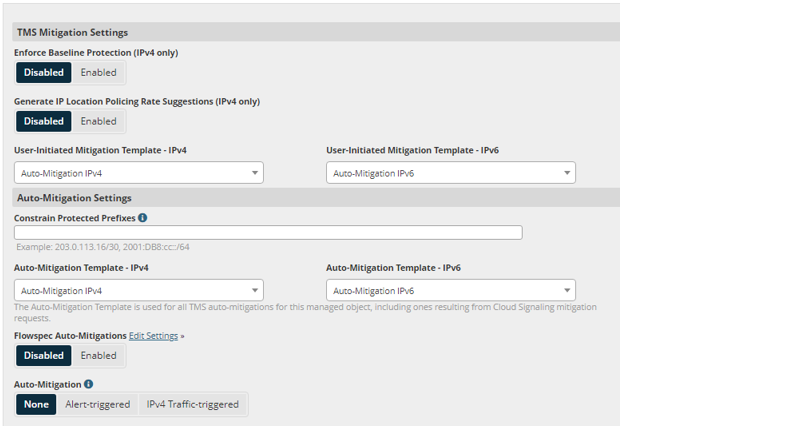Click the Constrain Protected Prefixes input field
Screen dimensions: 795x438
point(268,232)
